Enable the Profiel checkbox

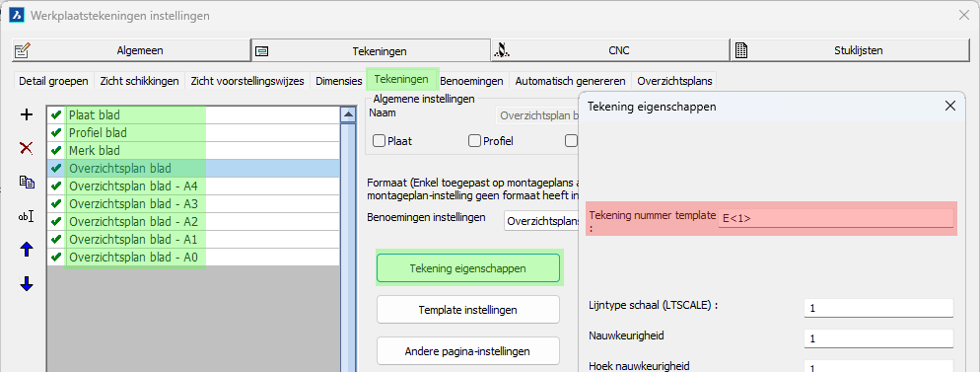[474, 141]
